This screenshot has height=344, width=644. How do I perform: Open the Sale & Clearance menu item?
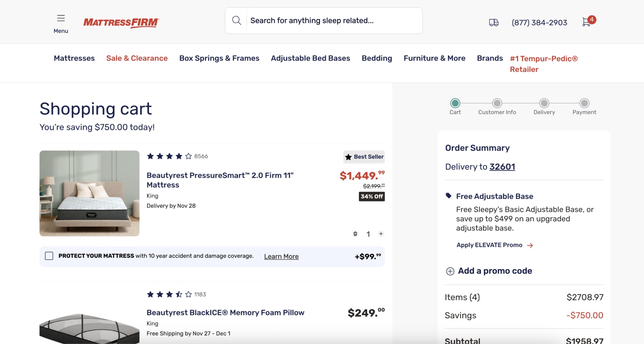coord(137,58)
